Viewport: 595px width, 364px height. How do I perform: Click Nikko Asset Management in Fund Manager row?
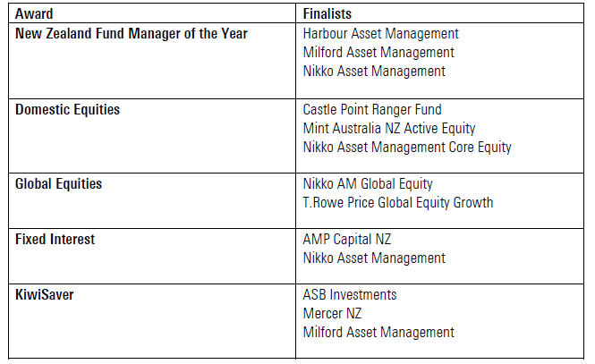coord(374,72)
